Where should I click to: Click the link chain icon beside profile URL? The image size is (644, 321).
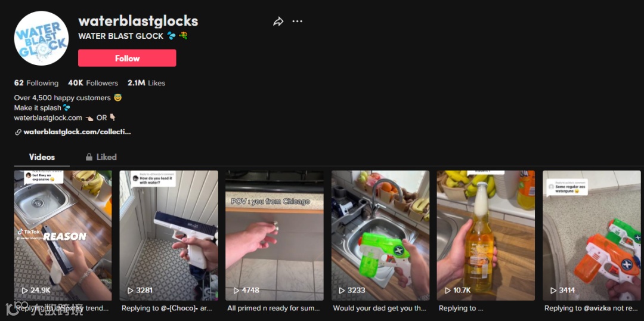point(18,132)
